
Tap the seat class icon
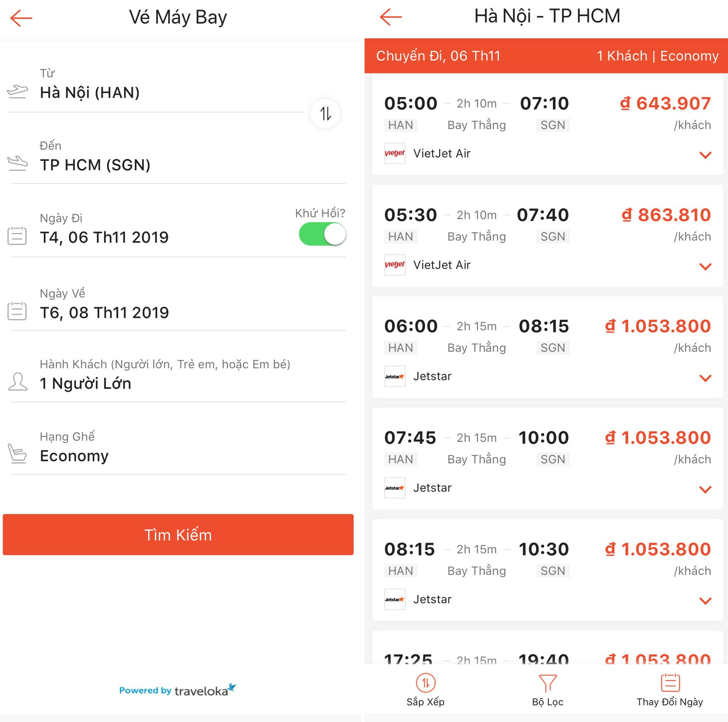[17, 453]
